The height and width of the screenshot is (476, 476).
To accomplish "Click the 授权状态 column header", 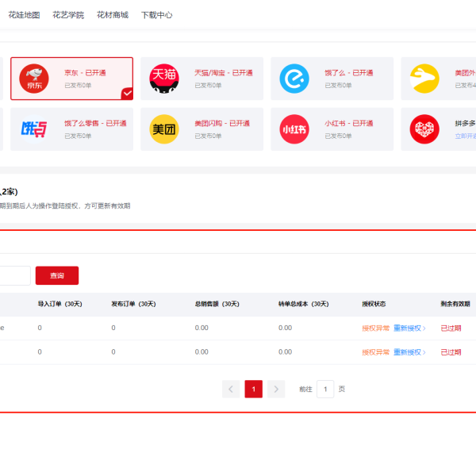I will point(374,304).
